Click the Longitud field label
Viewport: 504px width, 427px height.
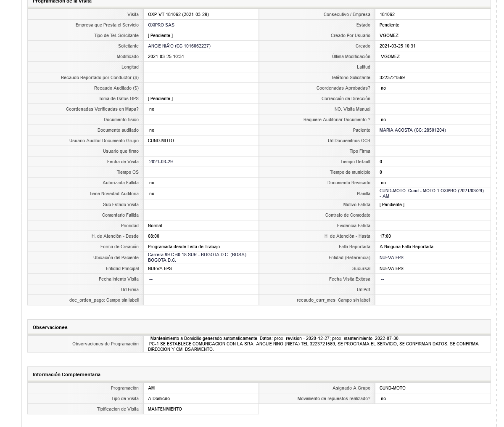pos(130,67)
